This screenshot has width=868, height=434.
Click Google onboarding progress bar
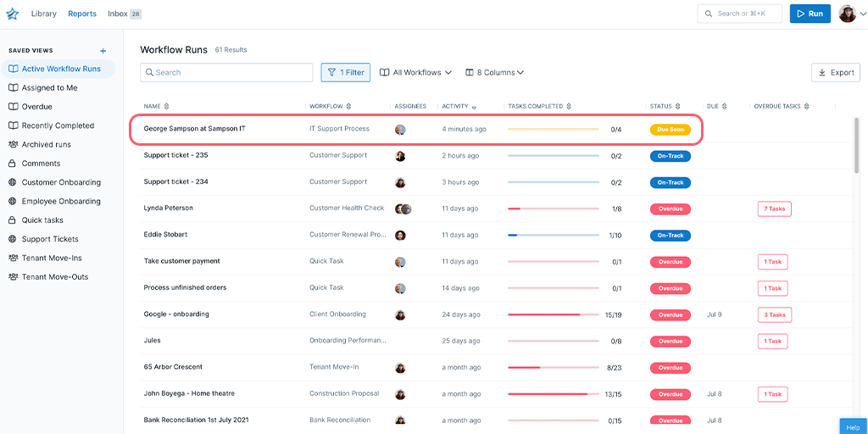(x=553, y=314)
